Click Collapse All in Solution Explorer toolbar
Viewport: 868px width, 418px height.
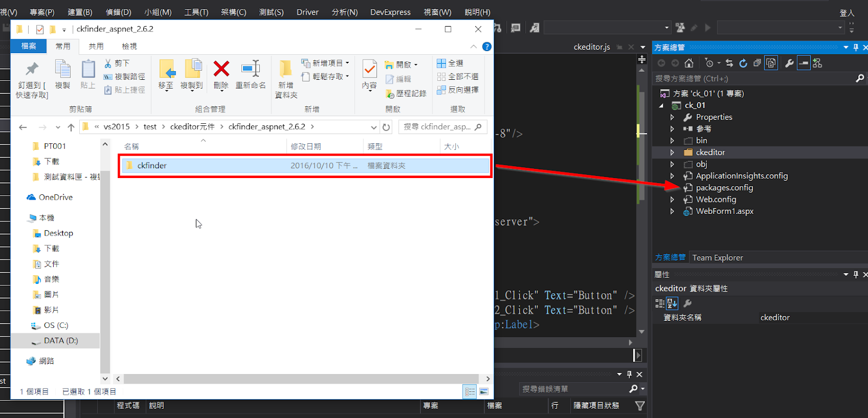757,63
